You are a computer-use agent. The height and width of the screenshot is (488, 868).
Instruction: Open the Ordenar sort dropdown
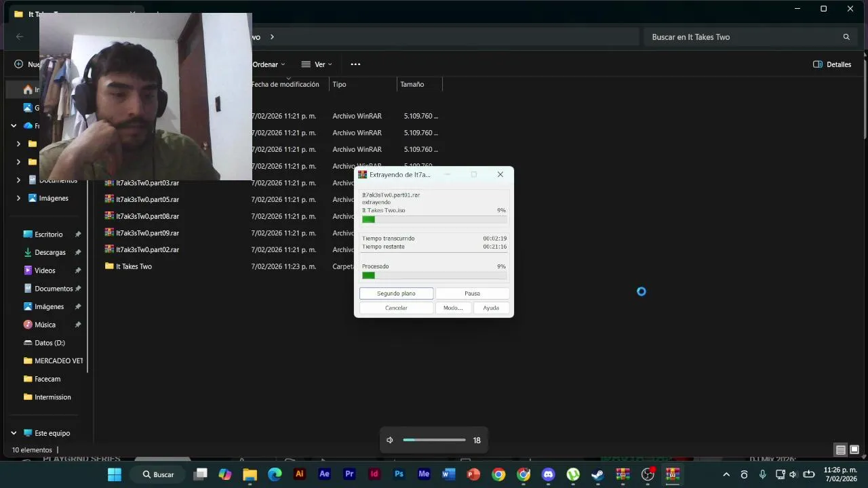click(x=269, y=64)
